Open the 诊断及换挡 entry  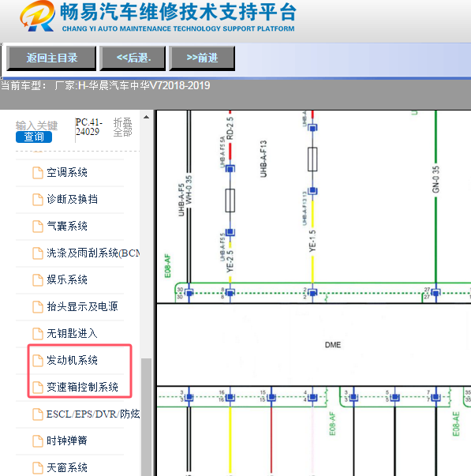coord(72,199)
